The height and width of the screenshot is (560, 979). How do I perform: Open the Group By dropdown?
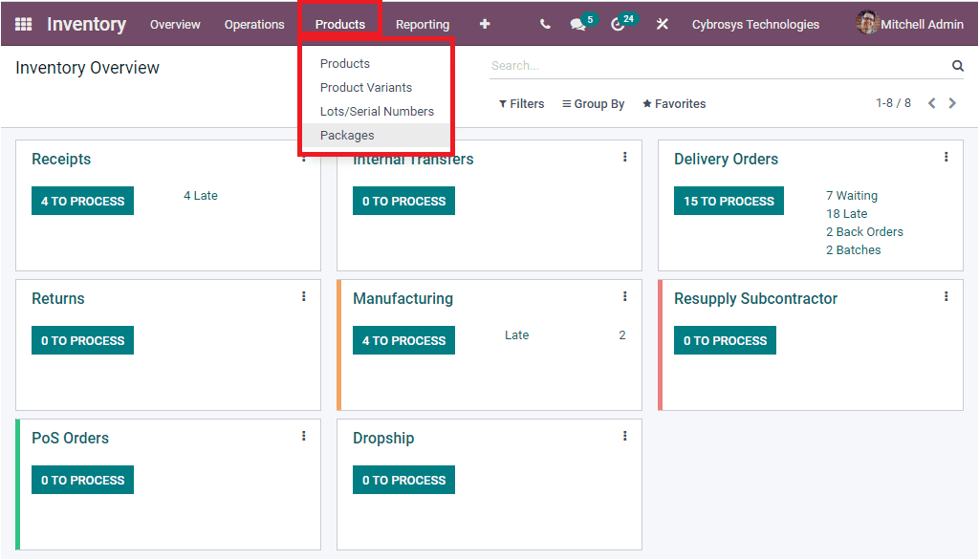pos(593,103)
